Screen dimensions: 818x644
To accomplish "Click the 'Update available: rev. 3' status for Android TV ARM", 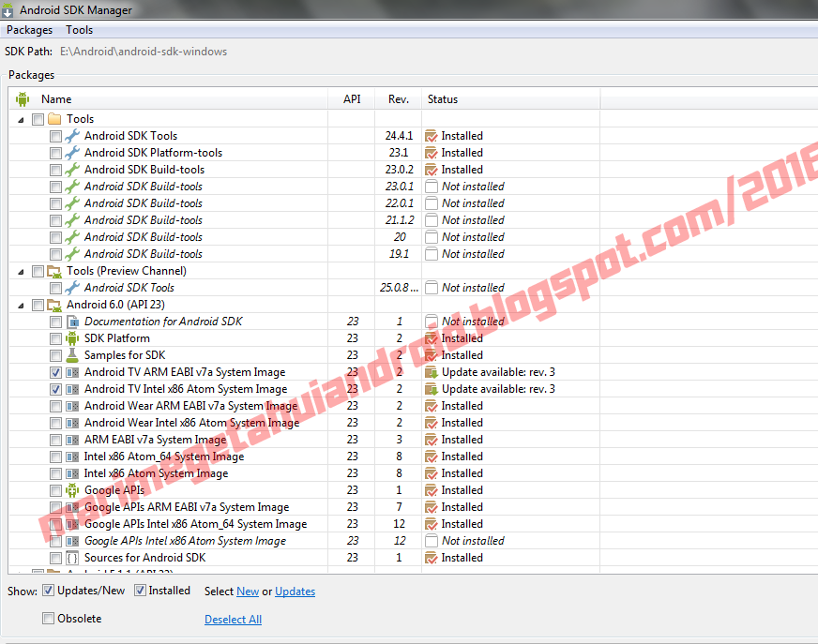I will (498, 372).
